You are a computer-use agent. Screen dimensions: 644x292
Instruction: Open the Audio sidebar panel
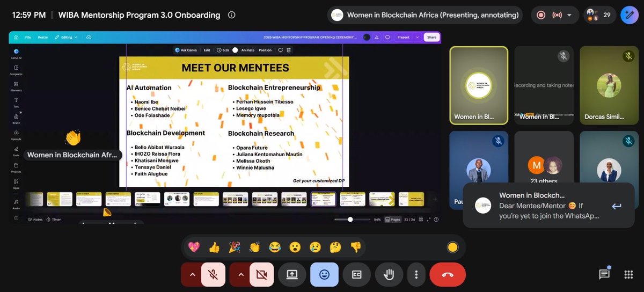click(x=16, y=203)
